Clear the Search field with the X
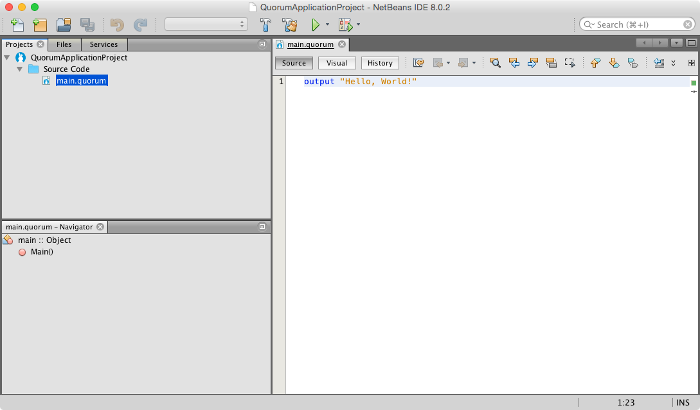The height and width of the screenshot is (410, 700). (x=688, y=25)
